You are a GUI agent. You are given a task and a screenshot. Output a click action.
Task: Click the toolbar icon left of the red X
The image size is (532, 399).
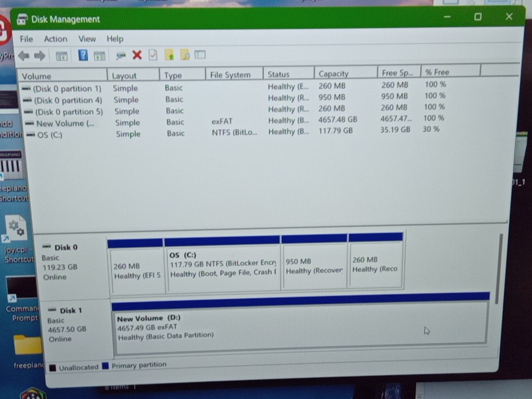tap(120, 55)
